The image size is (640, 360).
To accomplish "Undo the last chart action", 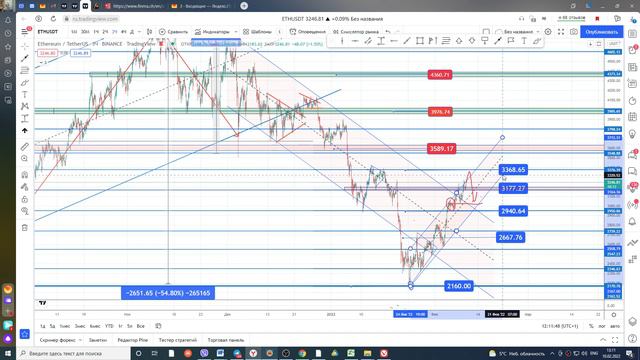I will click(x=388, y=32).
